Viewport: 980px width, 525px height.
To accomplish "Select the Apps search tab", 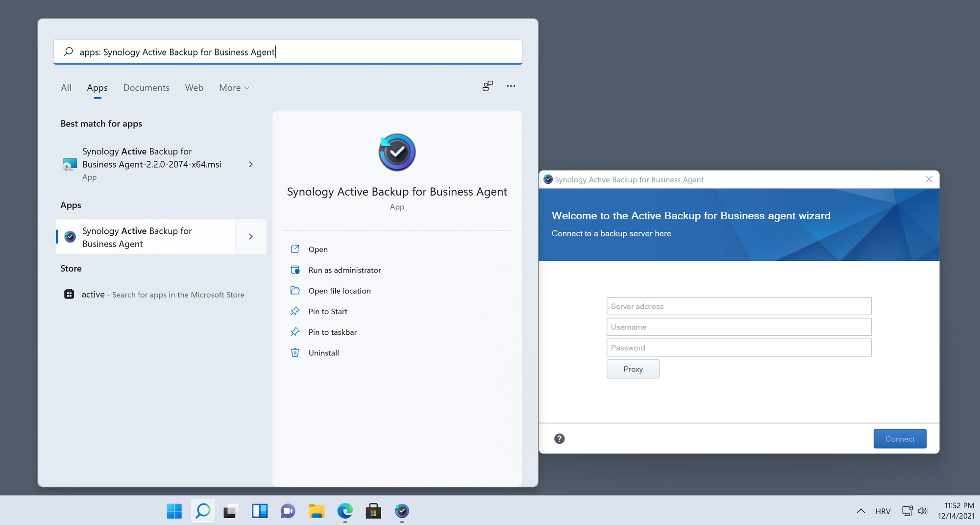I will tap(97, 88).
